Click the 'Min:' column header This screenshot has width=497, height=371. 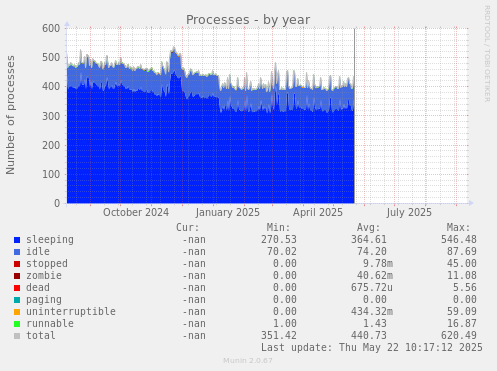[x=278, y=228]
